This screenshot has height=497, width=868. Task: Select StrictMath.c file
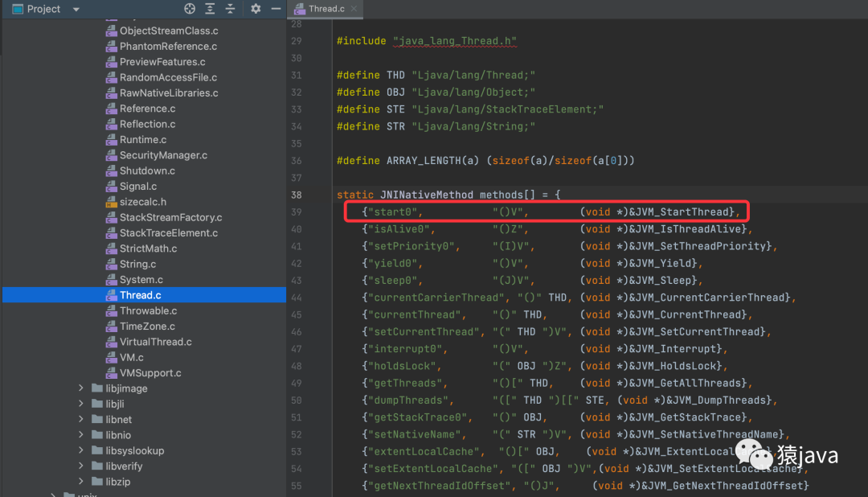pos(149,249)
